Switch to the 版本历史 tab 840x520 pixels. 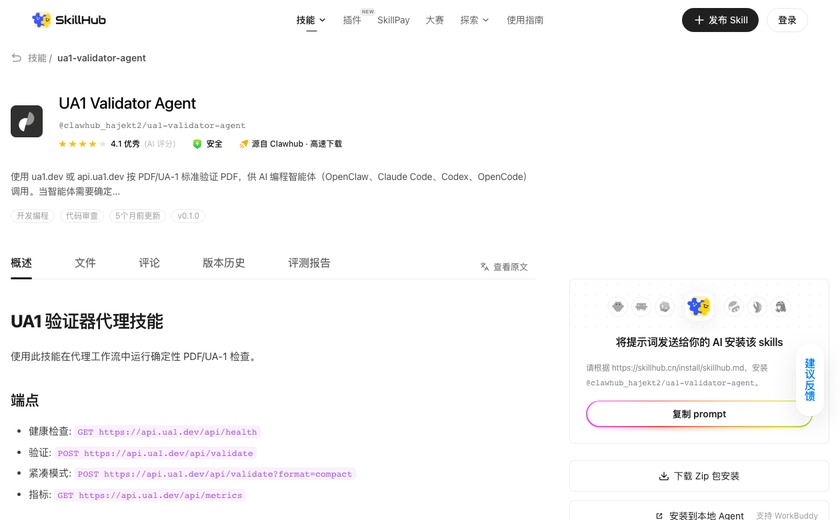pos(224,263)
